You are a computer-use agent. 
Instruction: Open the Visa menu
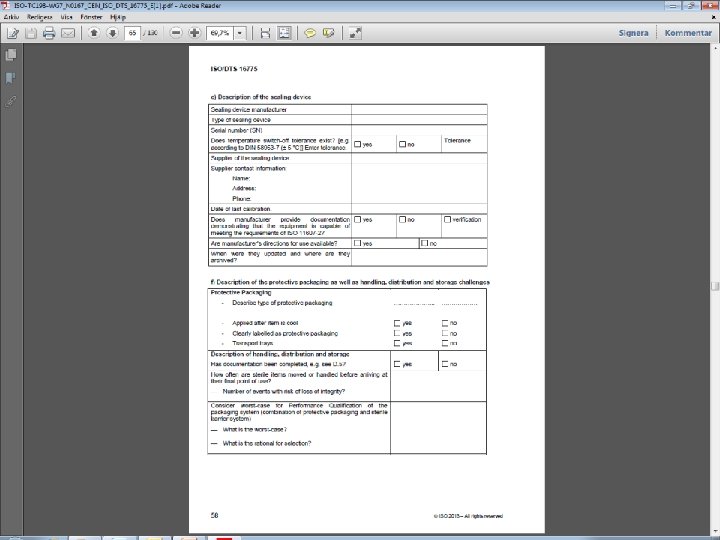(67, 17)
